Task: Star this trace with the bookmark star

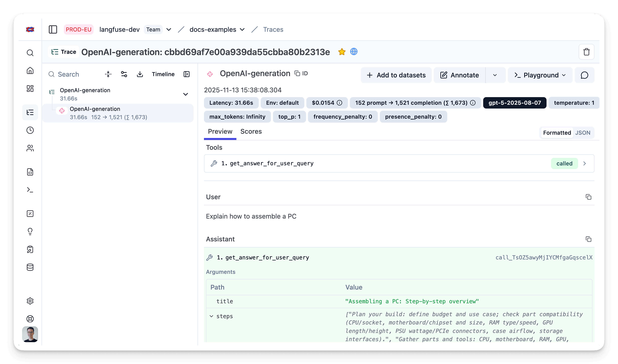Action: (342, 52)
